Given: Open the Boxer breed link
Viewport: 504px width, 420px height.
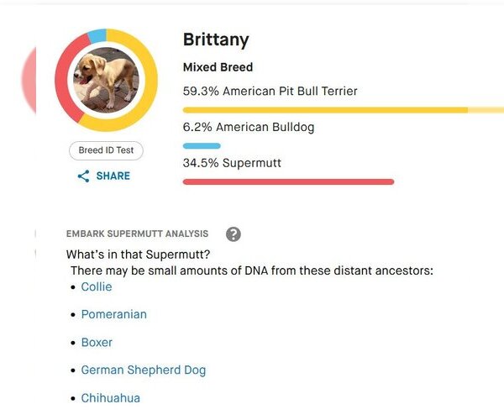Looking at the screenshot, I should point(97,342).
